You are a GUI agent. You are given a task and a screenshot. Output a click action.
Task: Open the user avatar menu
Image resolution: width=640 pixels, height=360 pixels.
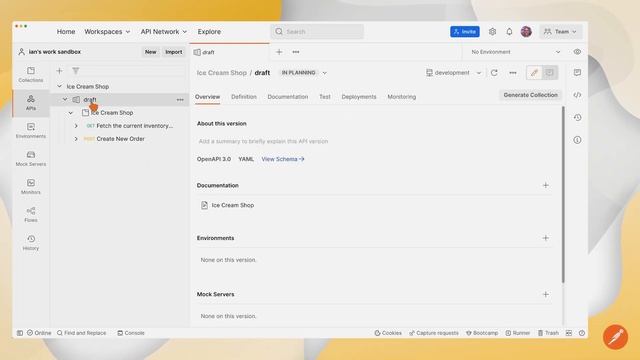coord(526,31)
